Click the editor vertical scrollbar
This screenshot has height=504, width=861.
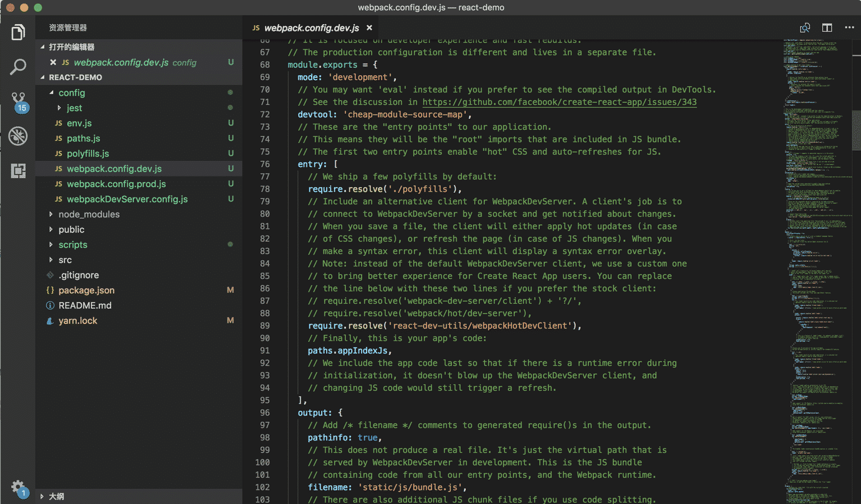pos(856,130)
